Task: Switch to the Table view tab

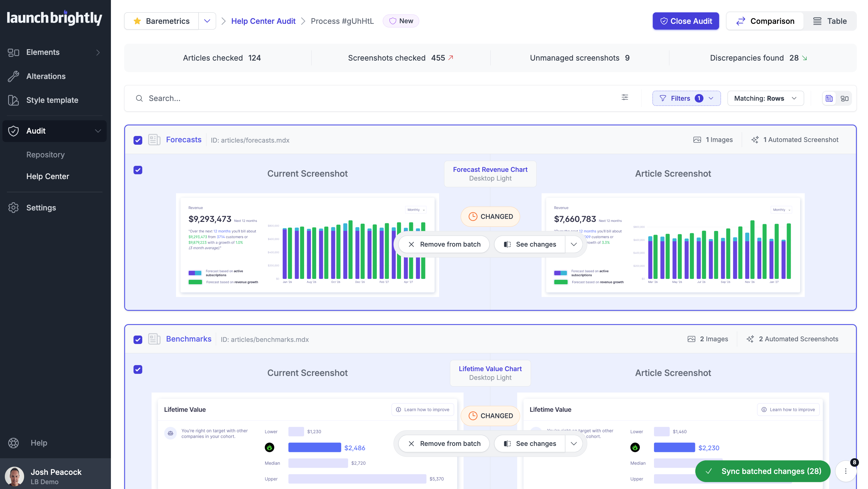Action: point(830,21)
